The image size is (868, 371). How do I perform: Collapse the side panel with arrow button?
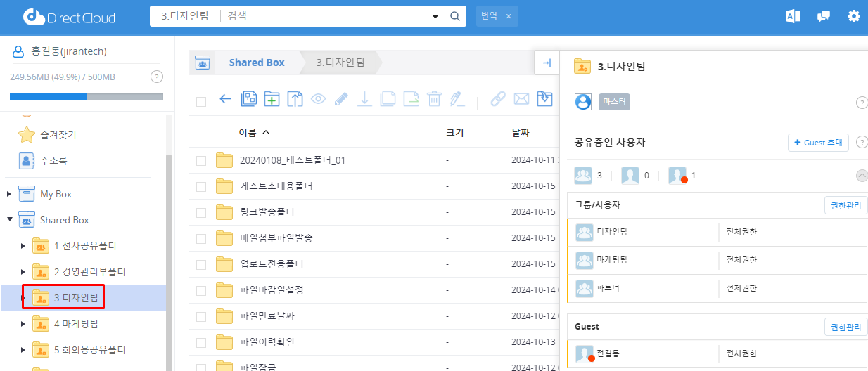(547, 63)
